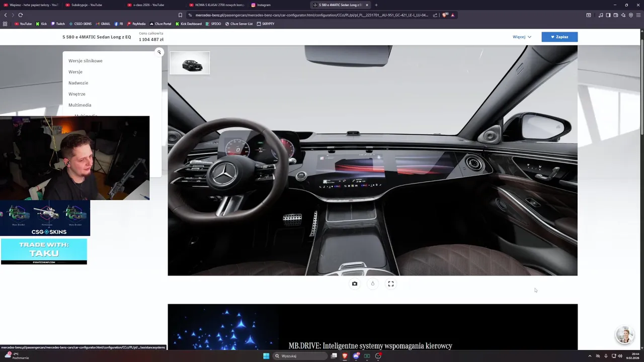Click the bookmark icon beside the address bar
The width and height of the screenshot is (644, 362).
(x=180, y=15)
